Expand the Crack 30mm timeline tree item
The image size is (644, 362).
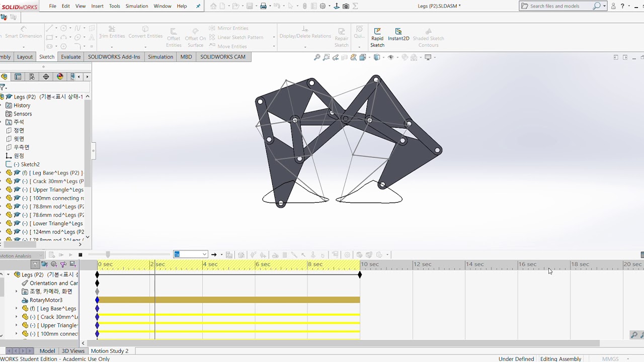pyautogui.click(x=16, y=317)
